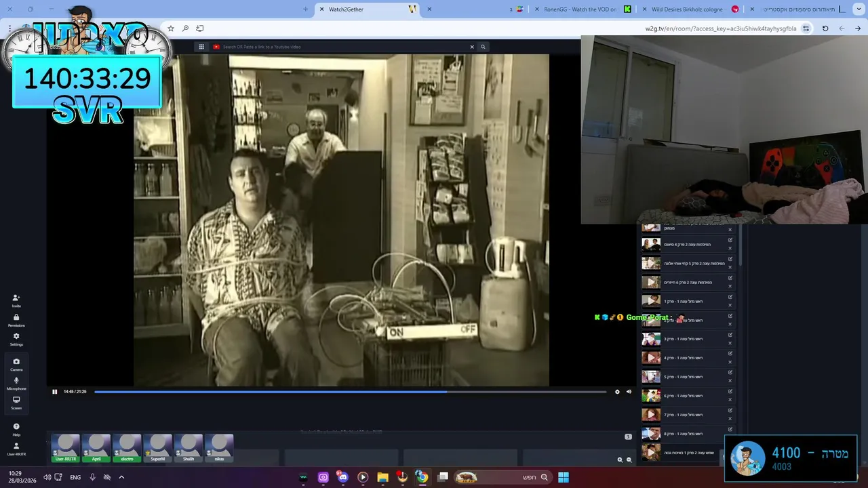Select SuperM participant tile

(x=158, y=448)
